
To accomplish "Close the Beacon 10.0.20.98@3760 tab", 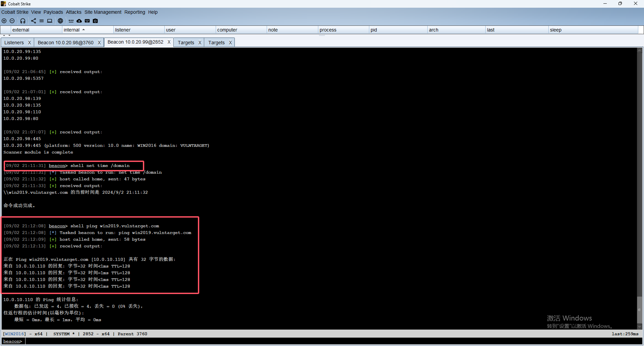I will [99, 43].
